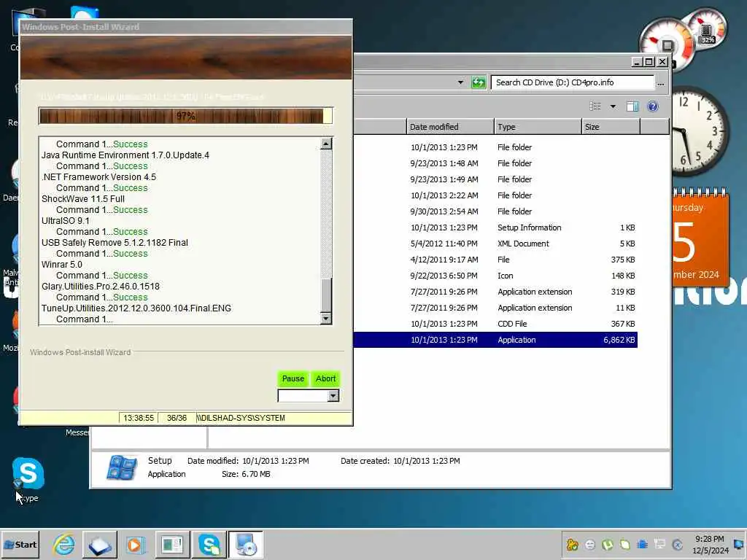Click the analog clock desktop gadget
The height and width of the screenshot is (560, 747).
(x=700, y=130)
